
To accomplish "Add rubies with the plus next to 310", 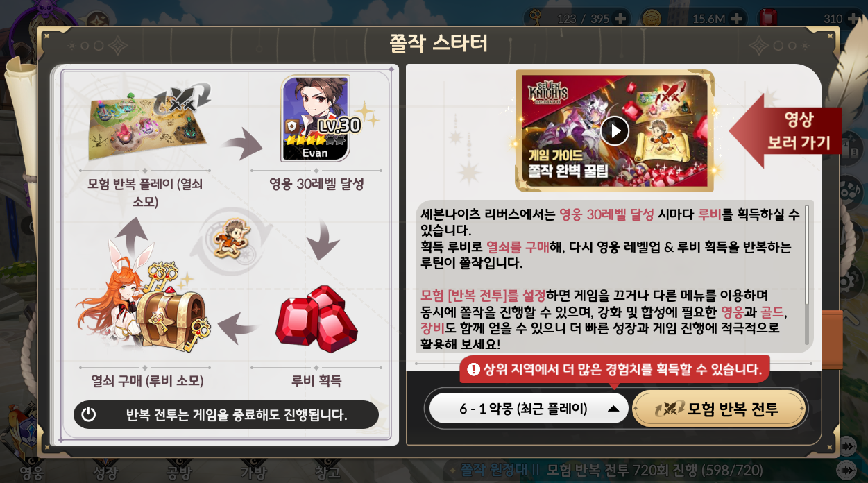I will pos(853,19).
